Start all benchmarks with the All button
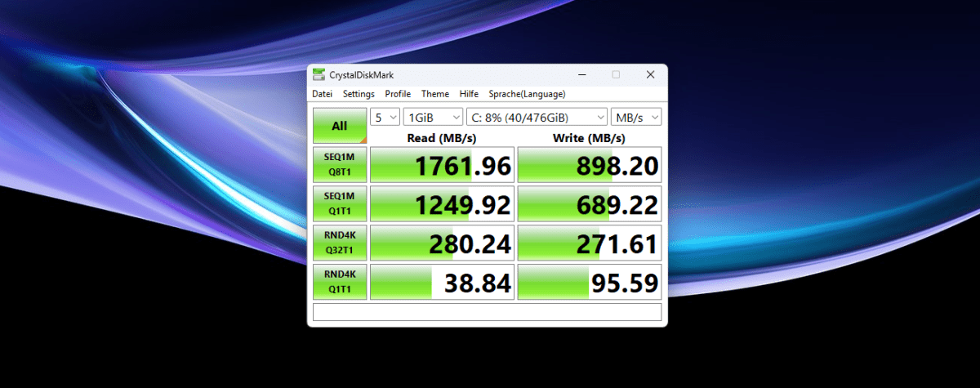 point(340,126)
